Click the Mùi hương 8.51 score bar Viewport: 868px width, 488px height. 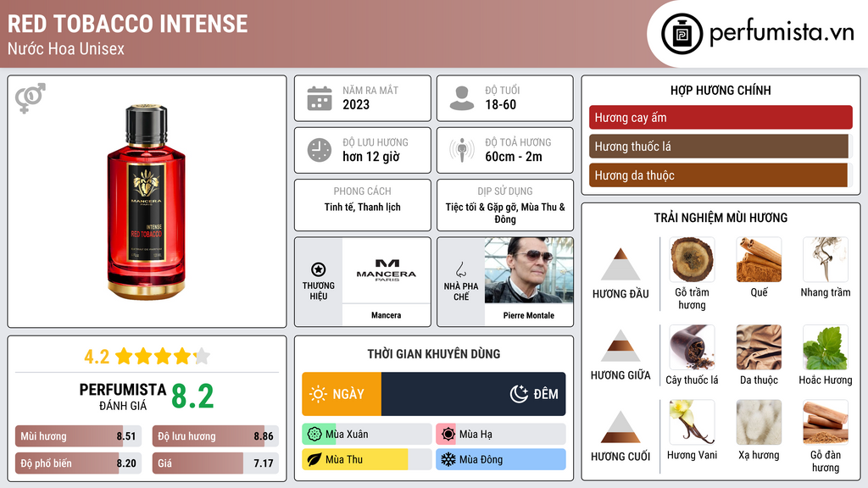pos(79,436)
